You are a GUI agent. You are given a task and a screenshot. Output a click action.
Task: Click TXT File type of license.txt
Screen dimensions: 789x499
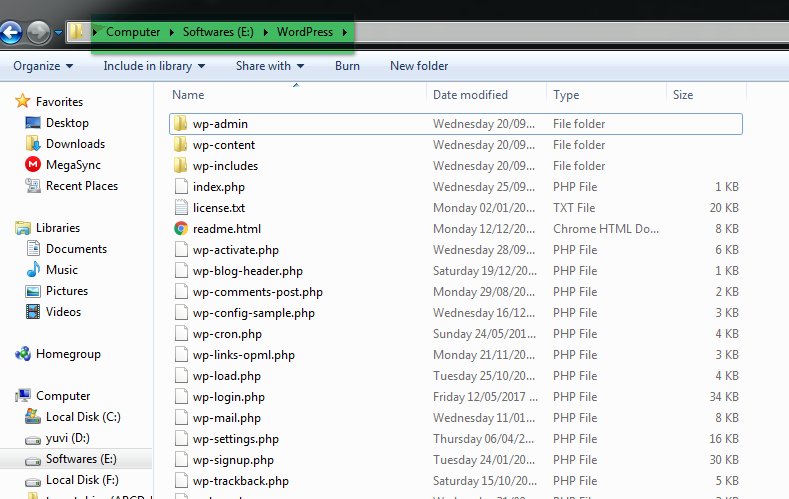tap(574, 207)
